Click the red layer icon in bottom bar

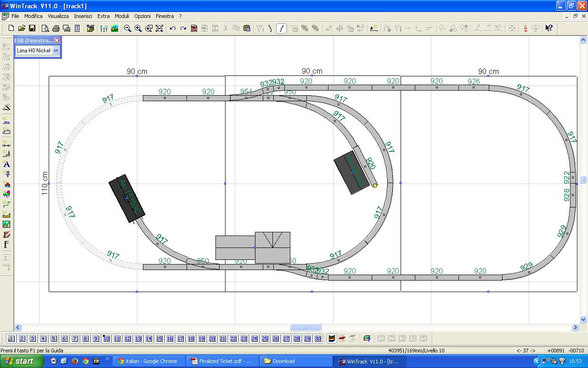tap(342, 339)
